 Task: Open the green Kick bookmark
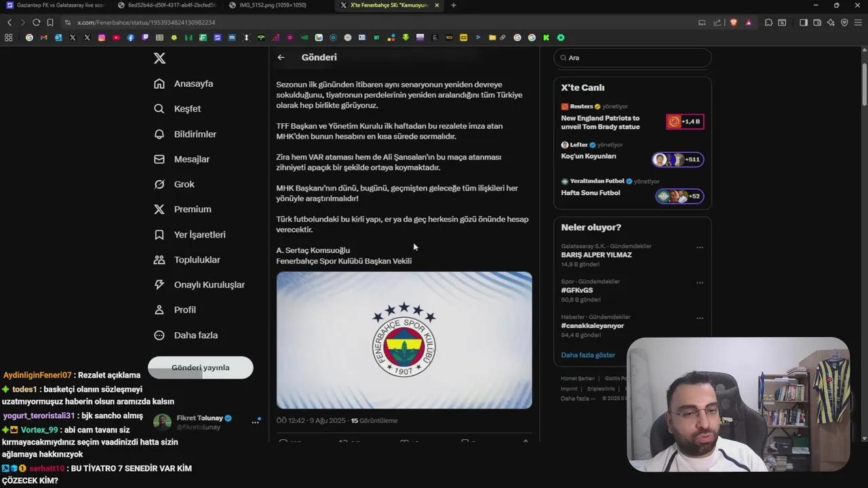(x=546, y=37)
